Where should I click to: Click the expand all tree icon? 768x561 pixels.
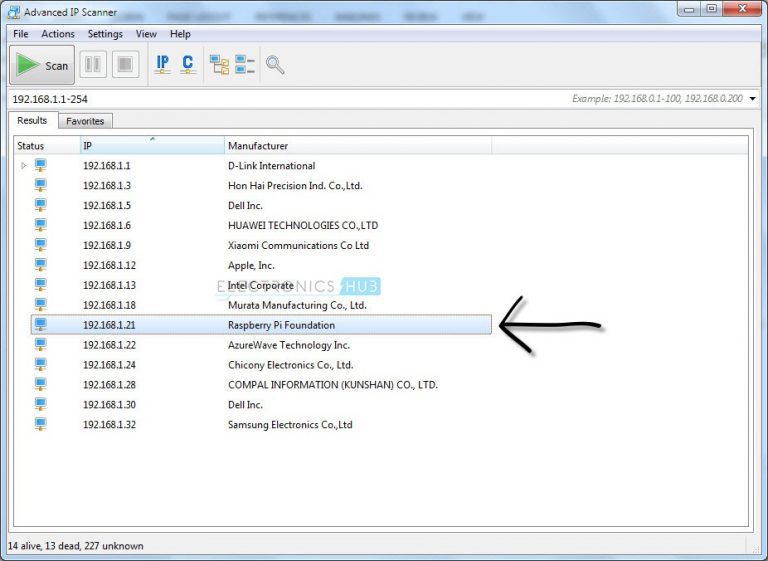(x=219, y=65)
